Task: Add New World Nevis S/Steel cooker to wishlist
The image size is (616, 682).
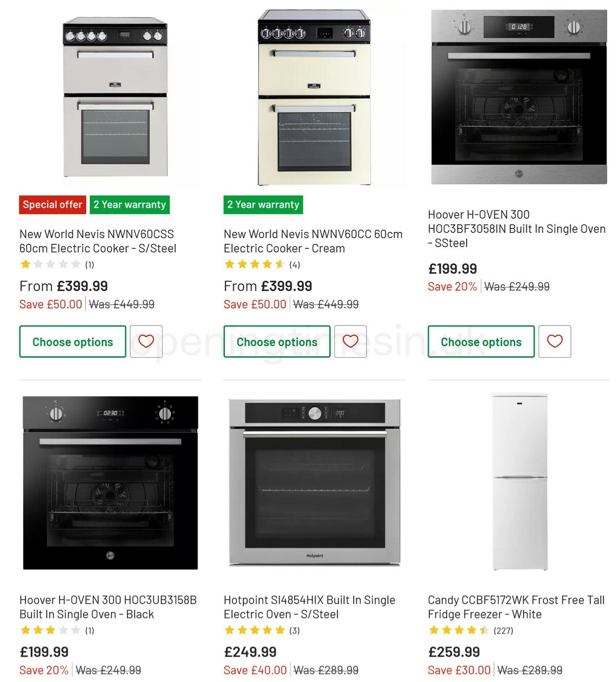Action: click(x=146, y=341)
